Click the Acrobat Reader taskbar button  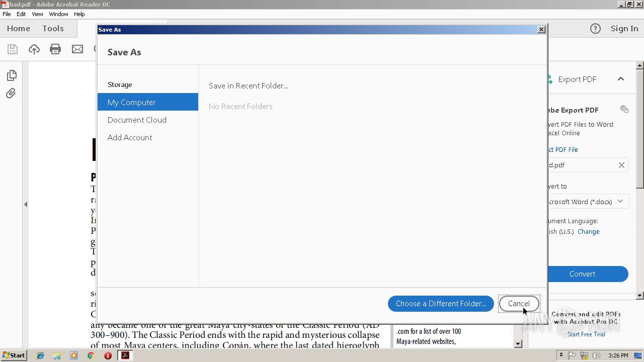[125, 355]
